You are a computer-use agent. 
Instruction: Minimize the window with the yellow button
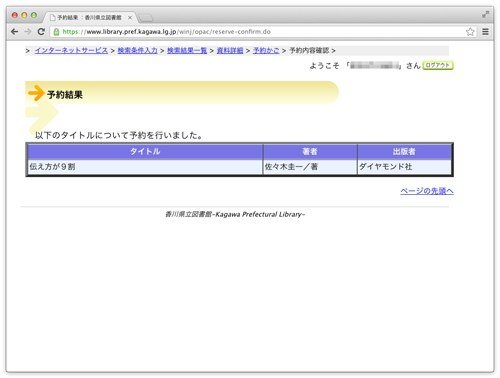coord(24,15)
